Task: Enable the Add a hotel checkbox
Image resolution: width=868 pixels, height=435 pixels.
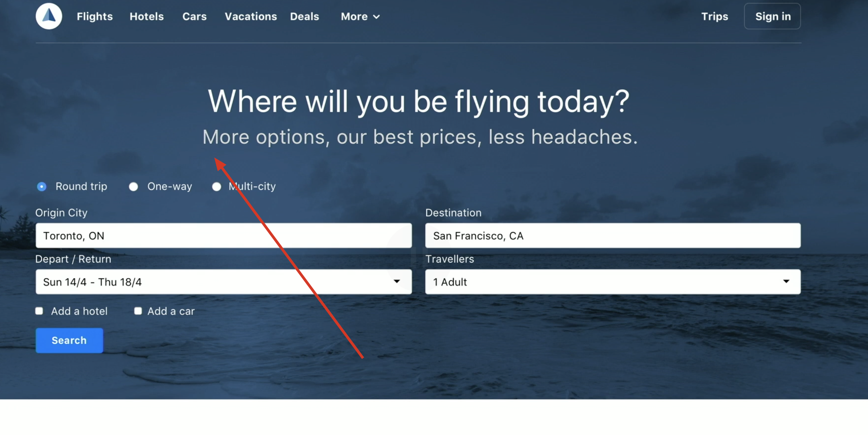Action: [x=39, y=311]
